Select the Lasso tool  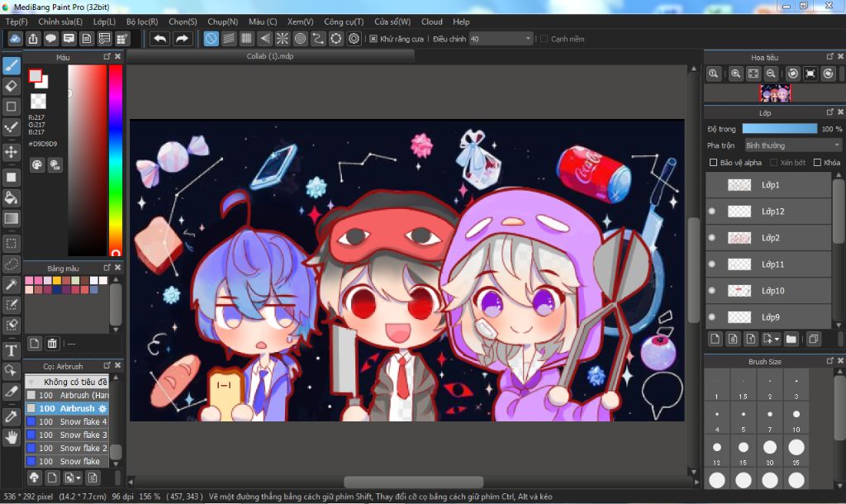(x=12, y=264)
